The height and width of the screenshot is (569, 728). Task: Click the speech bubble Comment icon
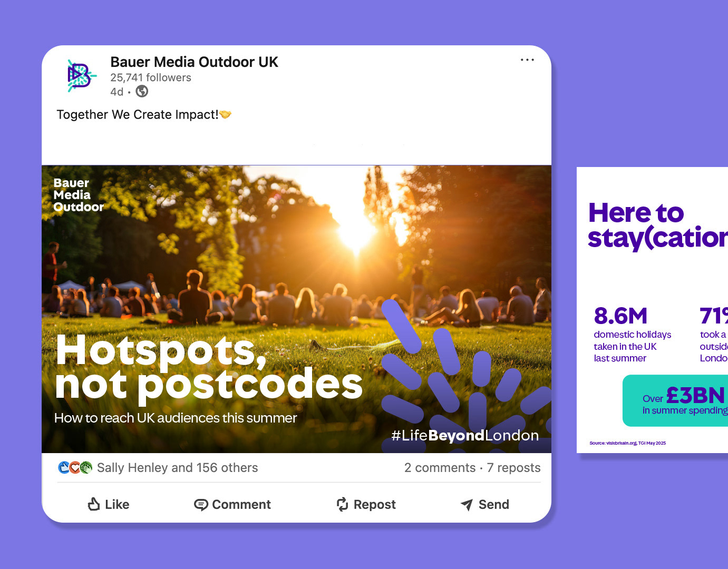201,505
